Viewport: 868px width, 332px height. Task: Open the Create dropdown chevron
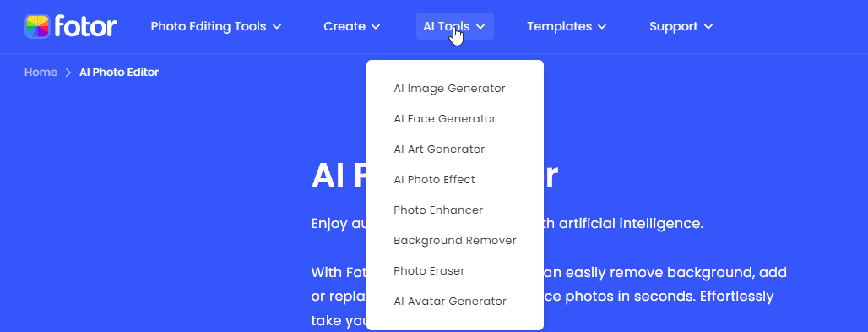click(x=376, y=26)
